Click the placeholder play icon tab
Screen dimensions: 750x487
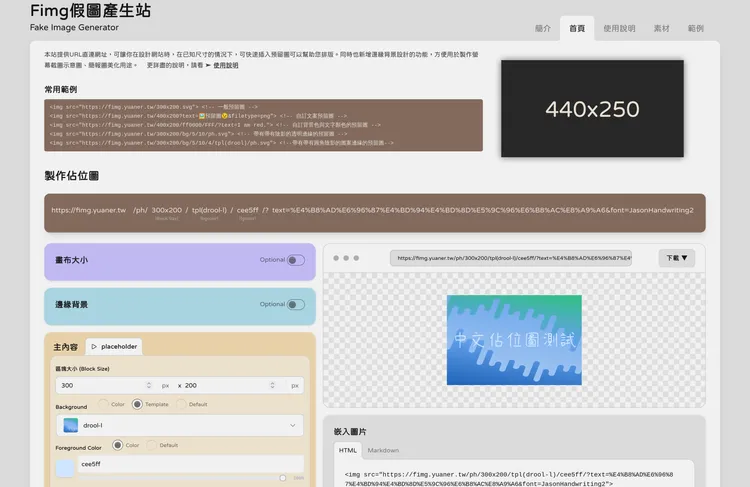tap(113, 346)
